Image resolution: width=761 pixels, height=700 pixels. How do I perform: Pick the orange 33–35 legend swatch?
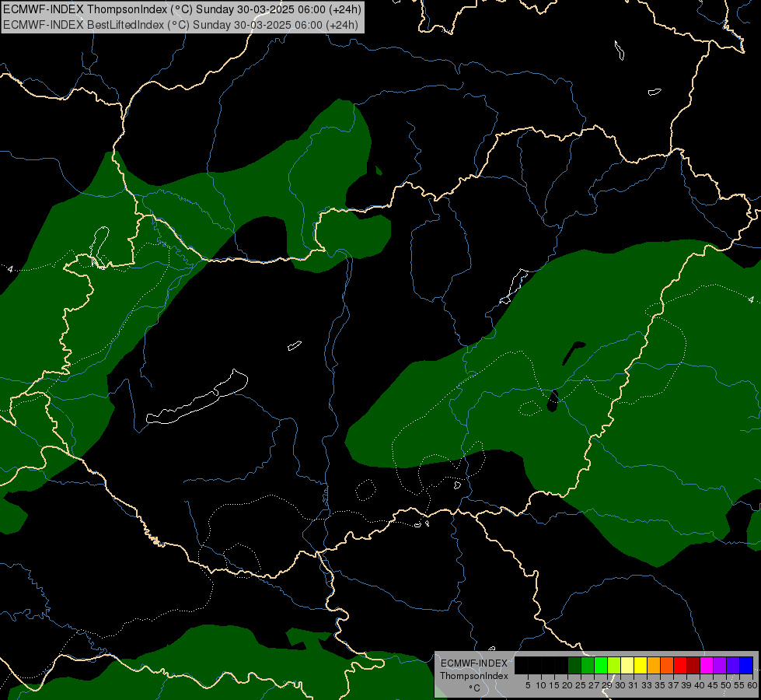click(654, 665)
